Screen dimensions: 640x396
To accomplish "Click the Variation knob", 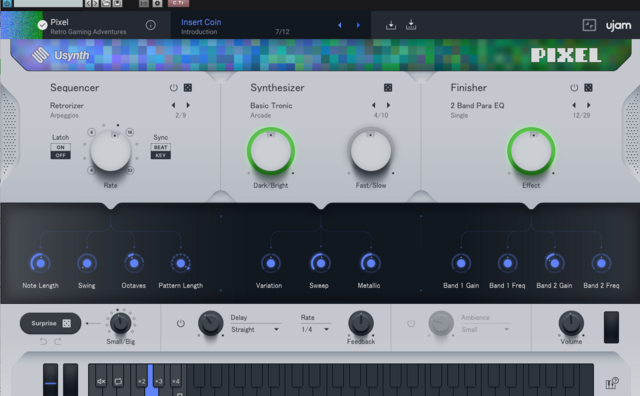I will (x=271, y=263).
